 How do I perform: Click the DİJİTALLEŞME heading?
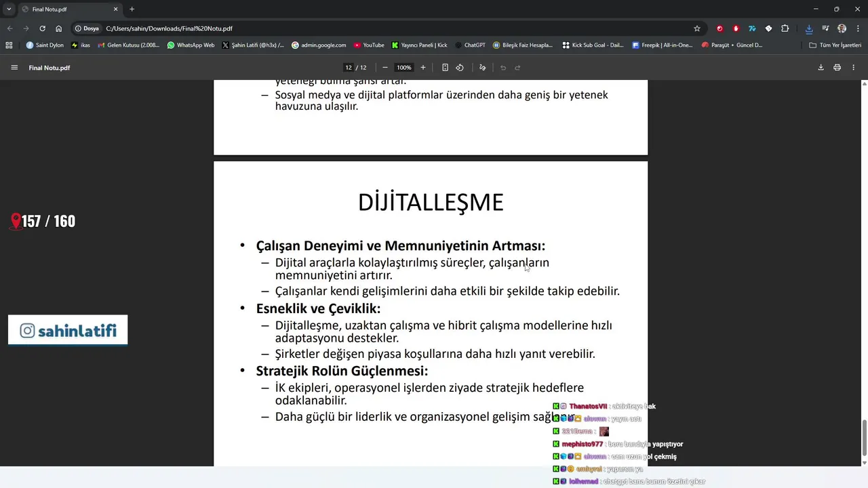(431, 203)
